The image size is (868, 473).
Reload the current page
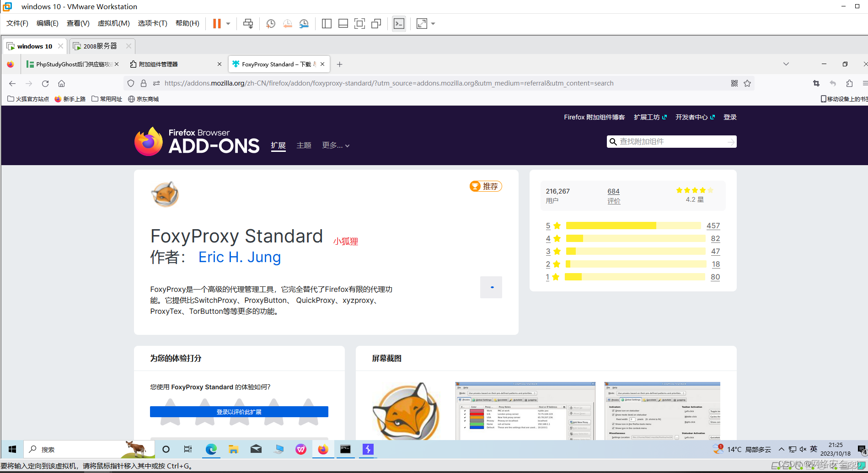pos(45,83)
